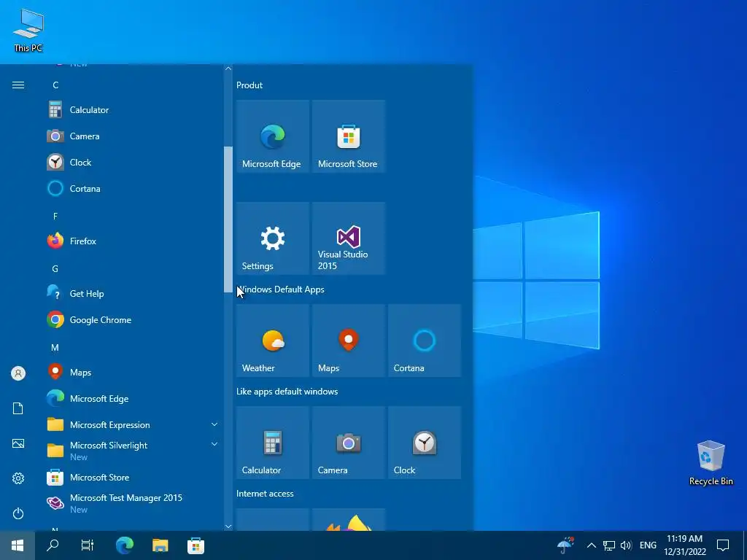Open the Camera tile
Viewport: 747px width, 560px height.
(348, 443)
